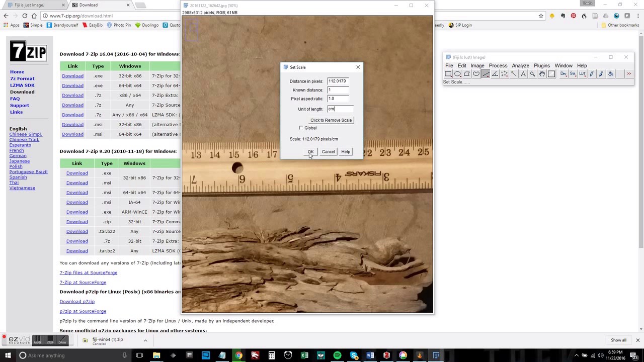The height and width of the screenshot is (362, 644).
Task: Select the Angle tool
Action: click(495, 74)
